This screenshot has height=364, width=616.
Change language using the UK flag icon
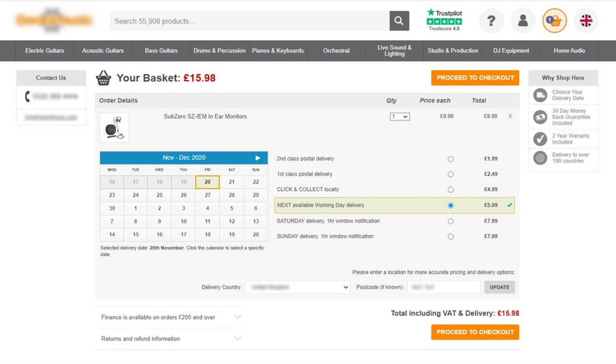click(586, 20)
